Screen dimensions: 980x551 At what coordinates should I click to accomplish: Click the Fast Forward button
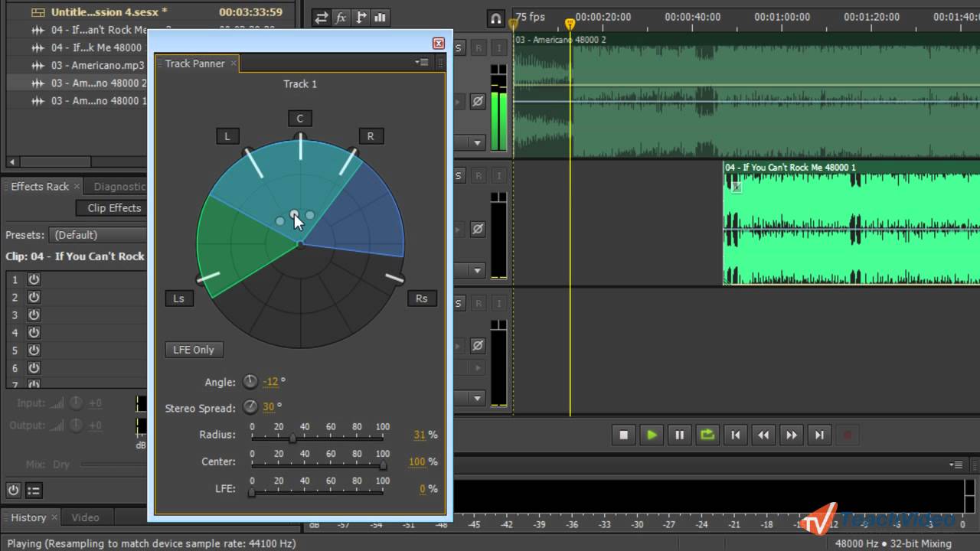[x=791, y=435]
